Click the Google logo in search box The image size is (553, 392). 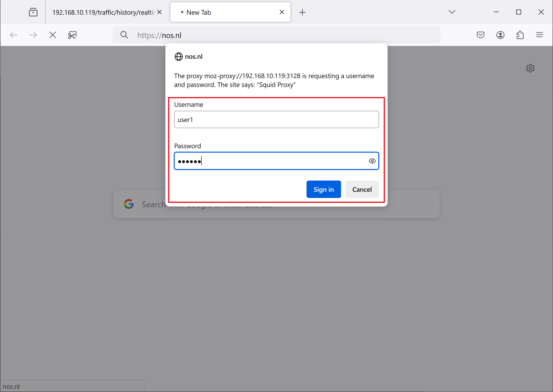coord(129,204)
